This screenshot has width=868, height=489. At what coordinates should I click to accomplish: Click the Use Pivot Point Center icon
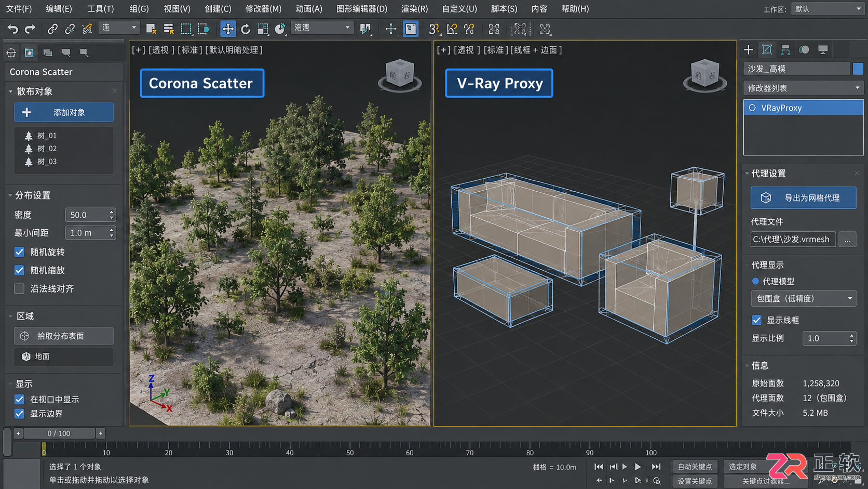click(365, 29)
